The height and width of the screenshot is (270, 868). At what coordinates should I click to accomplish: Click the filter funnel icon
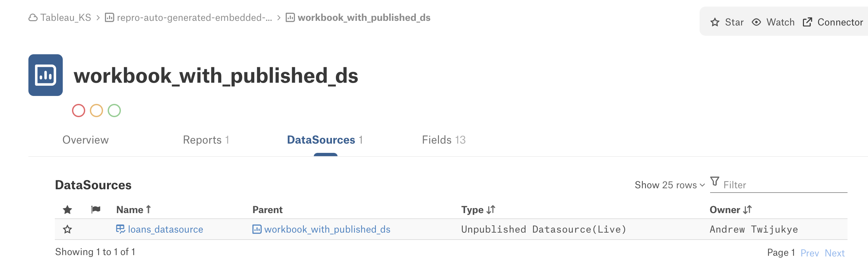click(715, 182)
